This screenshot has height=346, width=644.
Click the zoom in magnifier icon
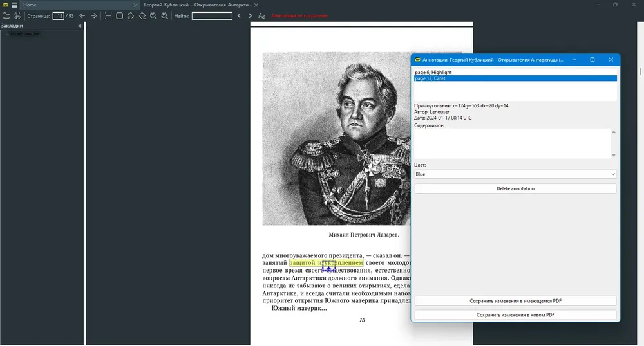(165, 16)
